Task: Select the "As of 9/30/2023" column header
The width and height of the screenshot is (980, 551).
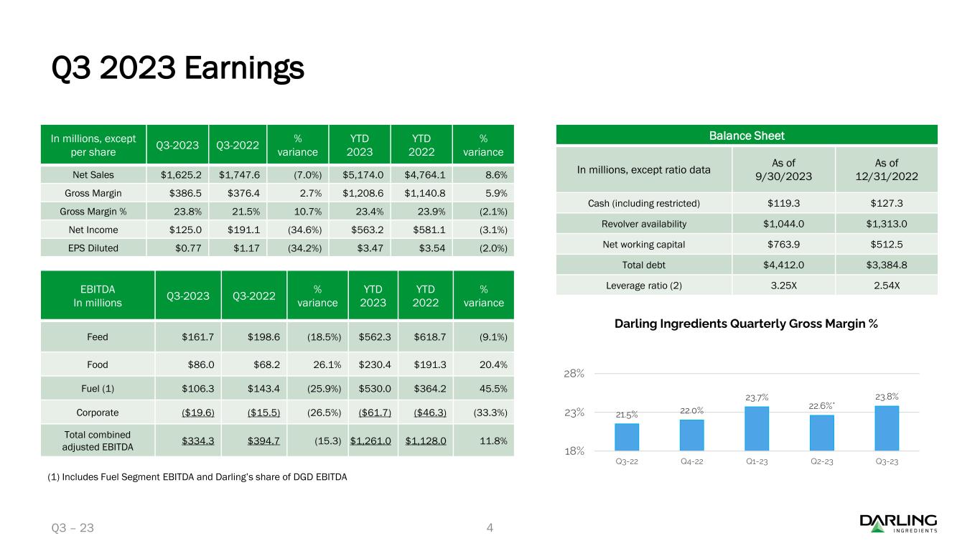Action: point(784,169)
